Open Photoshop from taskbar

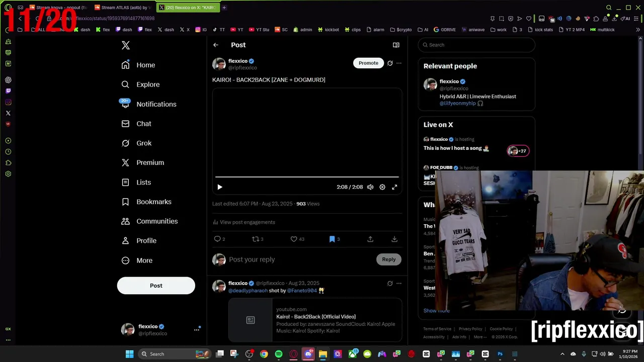pyautogui.click(x=500, y=354)
